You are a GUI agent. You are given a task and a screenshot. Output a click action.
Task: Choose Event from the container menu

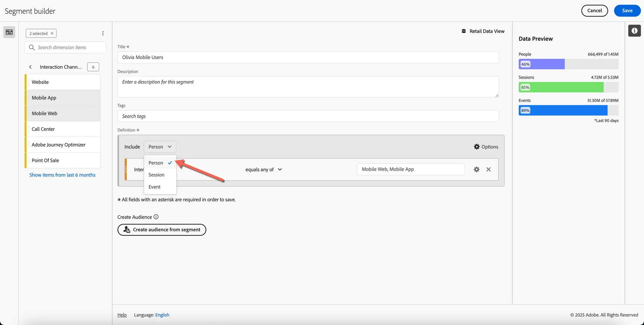point(160,187)
